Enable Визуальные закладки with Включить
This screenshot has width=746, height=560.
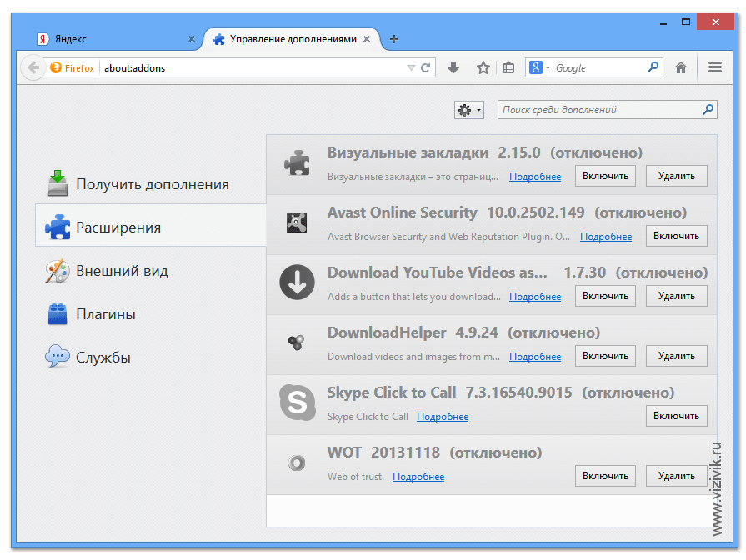tap(605, 176)
